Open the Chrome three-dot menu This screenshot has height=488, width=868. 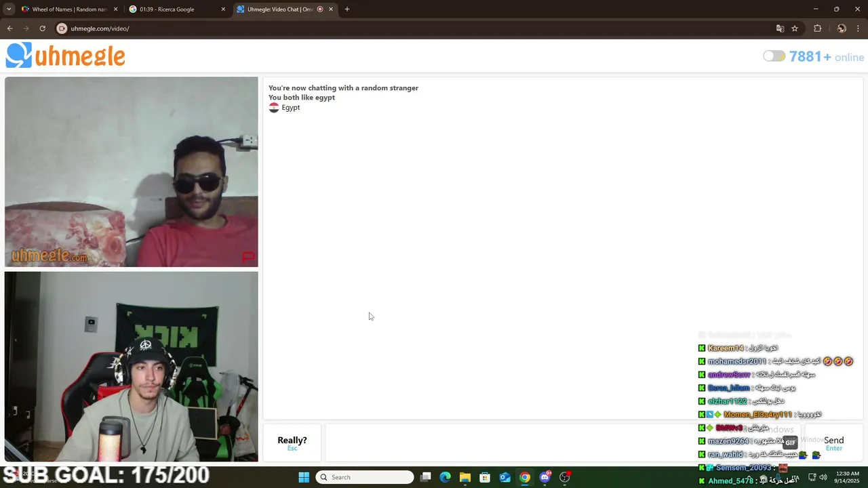[x=859, y=28]
